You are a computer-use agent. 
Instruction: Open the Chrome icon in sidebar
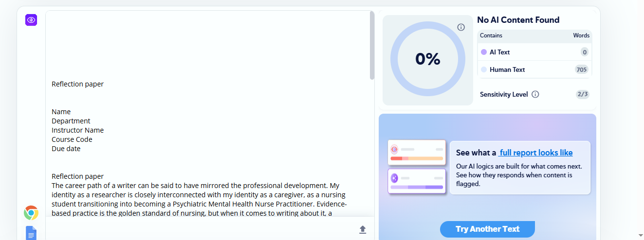31,213
